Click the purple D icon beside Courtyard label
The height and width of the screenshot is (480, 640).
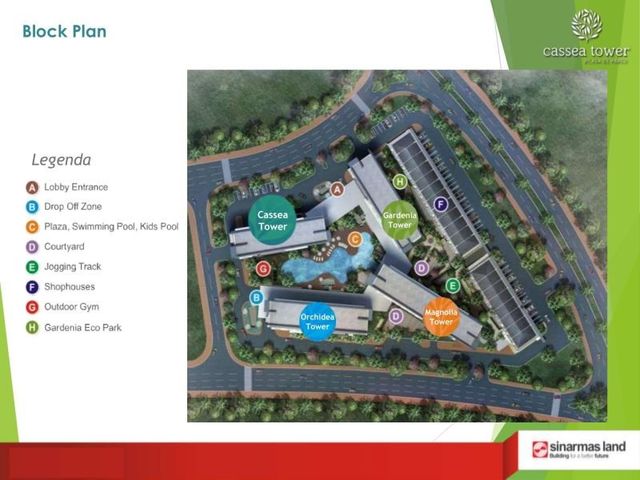(32, 247)
